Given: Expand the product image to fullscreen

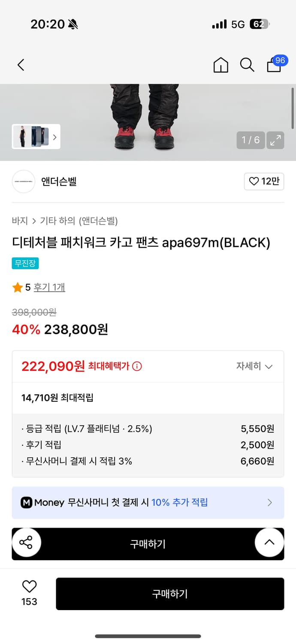Looking at the screenshot, I should [x=275, y=140].
